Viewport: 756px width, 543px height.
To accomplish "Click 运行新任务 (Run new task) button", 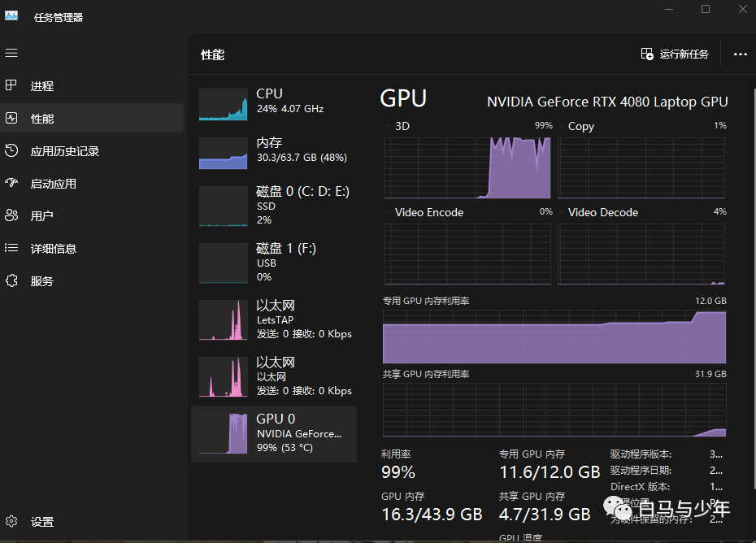I will pos(675,54).
